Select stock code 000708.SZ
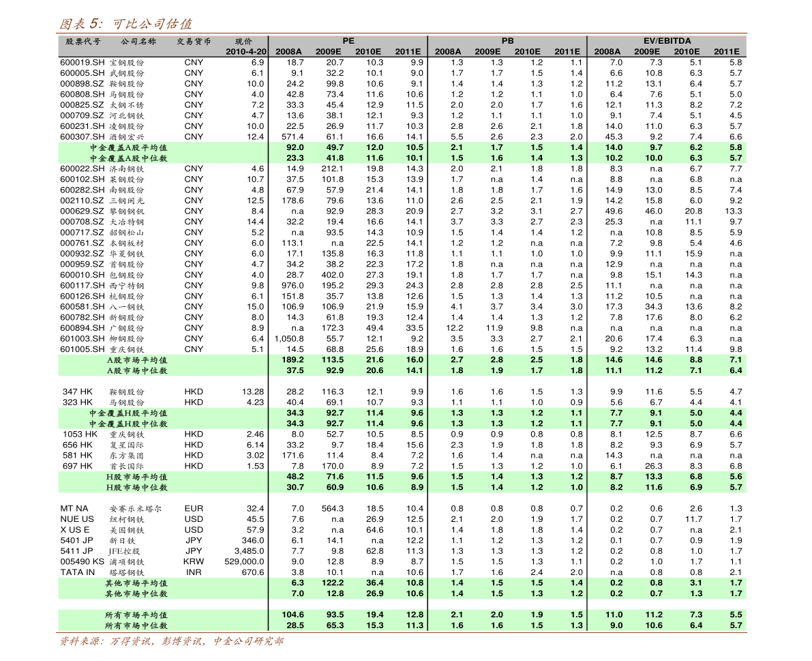The height and width of the screenshot is (661, 812). 82,222
